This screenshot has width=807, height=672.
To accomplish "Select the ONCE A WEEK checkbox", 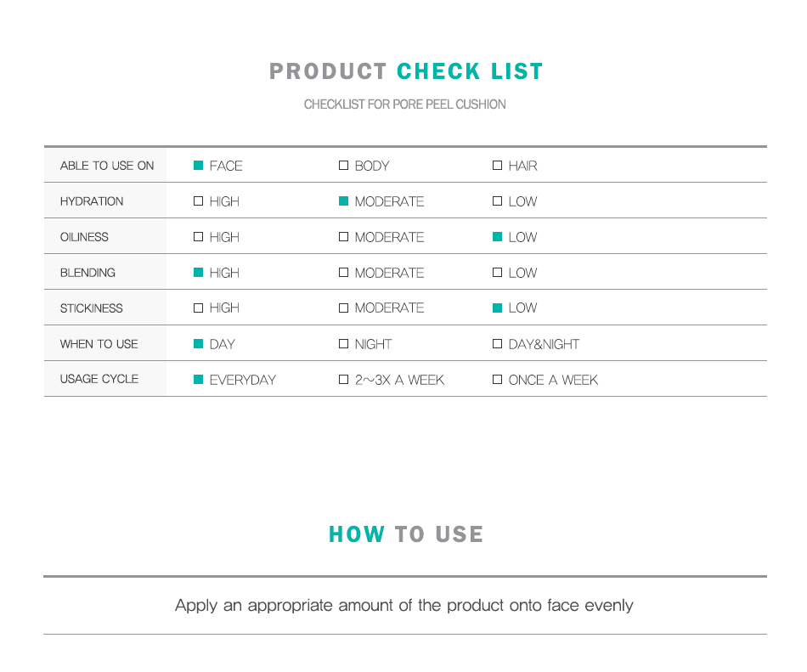I will point(498,380).
